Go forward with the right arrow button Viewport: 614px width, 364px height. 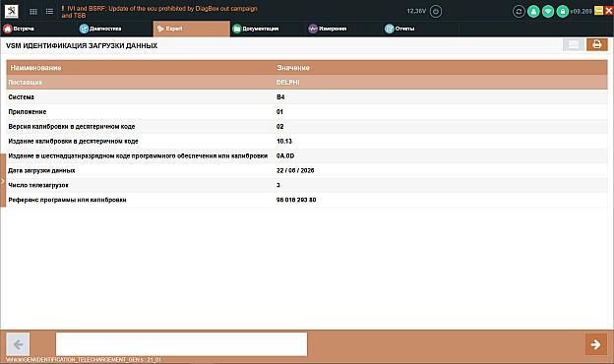coord(596,344)
